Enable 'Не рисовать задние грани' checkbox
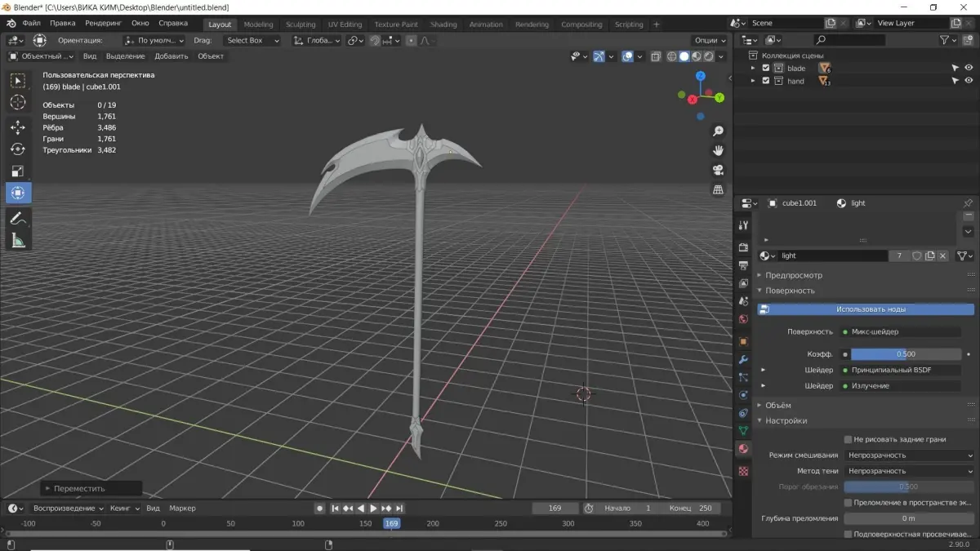 point(848,439)
